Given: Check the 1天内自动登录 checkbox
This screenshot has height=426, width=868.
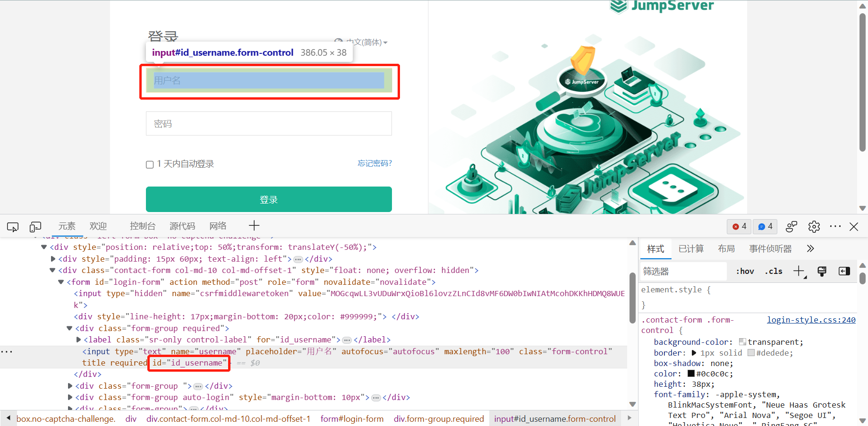Looking at the screenshot, I should [150, 164].
